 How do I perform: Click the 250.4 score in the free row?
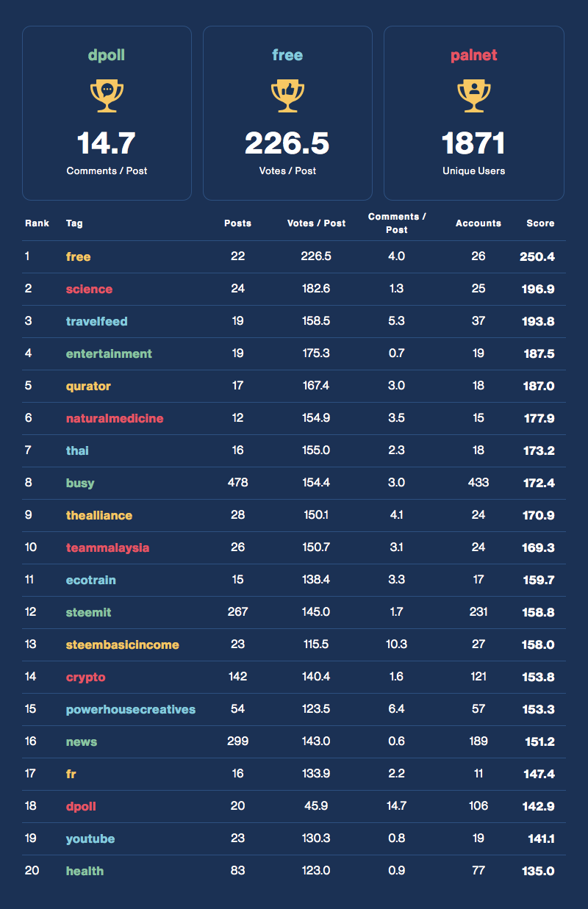pyautogui.click(x=537, y=256)
